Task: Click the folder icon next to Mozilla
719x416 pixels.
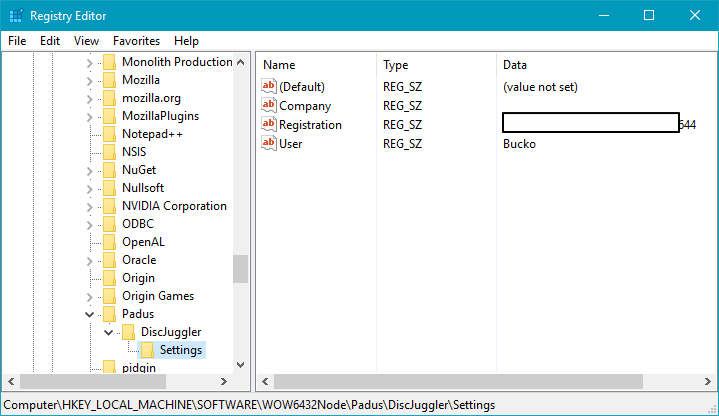Action: pyautogui.click(x=110, y=80)
